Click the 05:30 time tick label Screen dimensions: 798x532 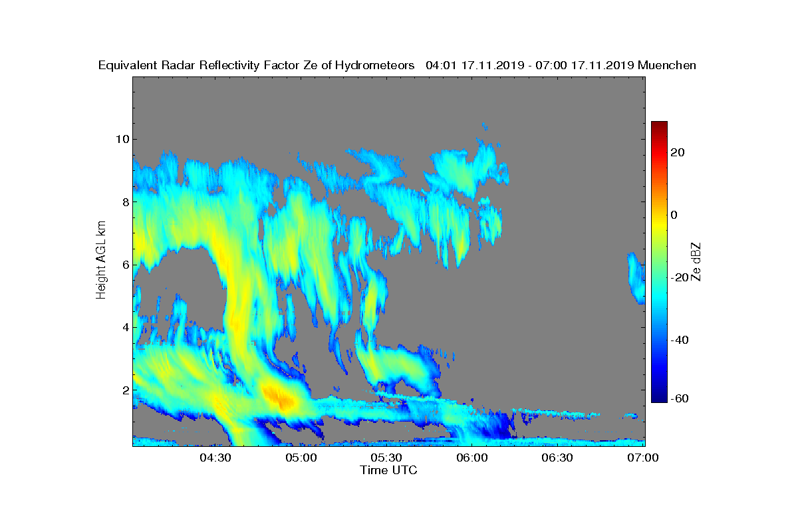point(386,458)
